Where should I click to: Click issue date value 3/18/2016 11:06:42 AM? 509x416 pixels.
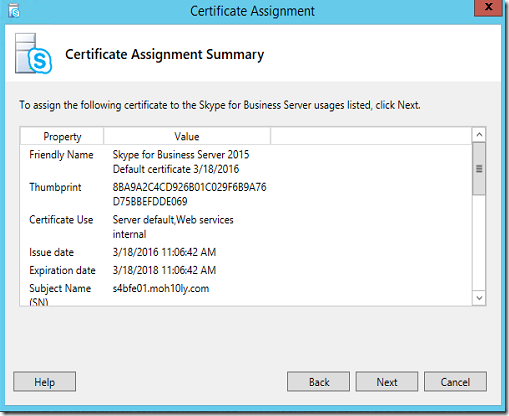(164, 252)
